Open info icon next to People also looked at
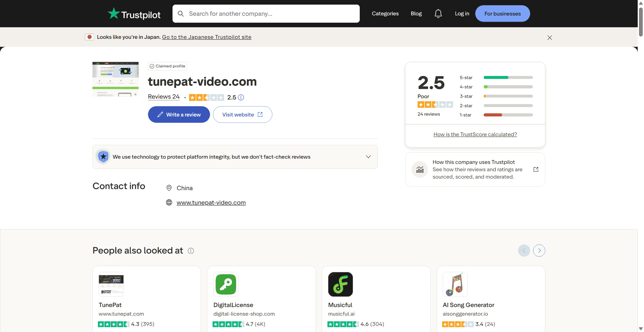 (x=191, y=251)
